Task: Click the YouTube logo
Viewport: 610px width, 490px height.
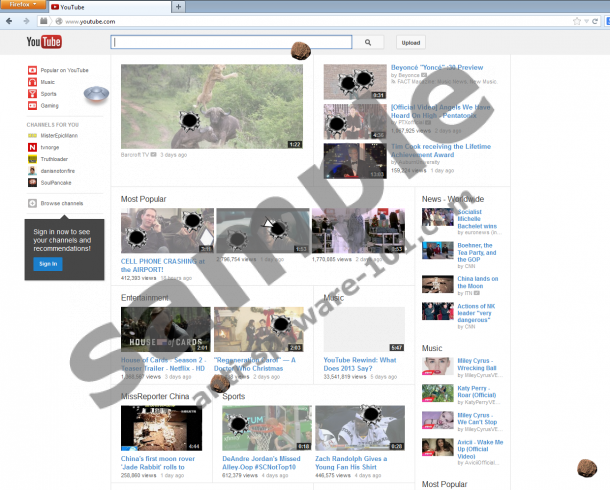Action: (x=44, y=42)
